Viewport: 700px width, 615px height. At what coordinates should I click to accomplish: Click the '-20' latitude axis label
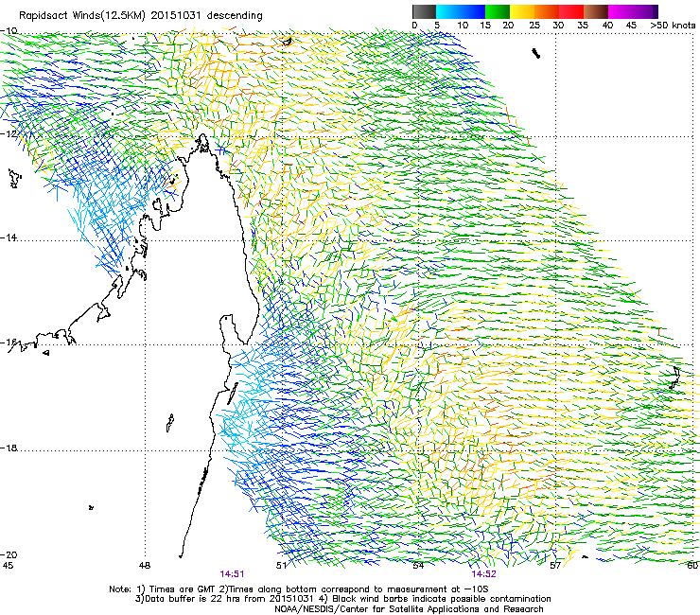tap(9, 554)
